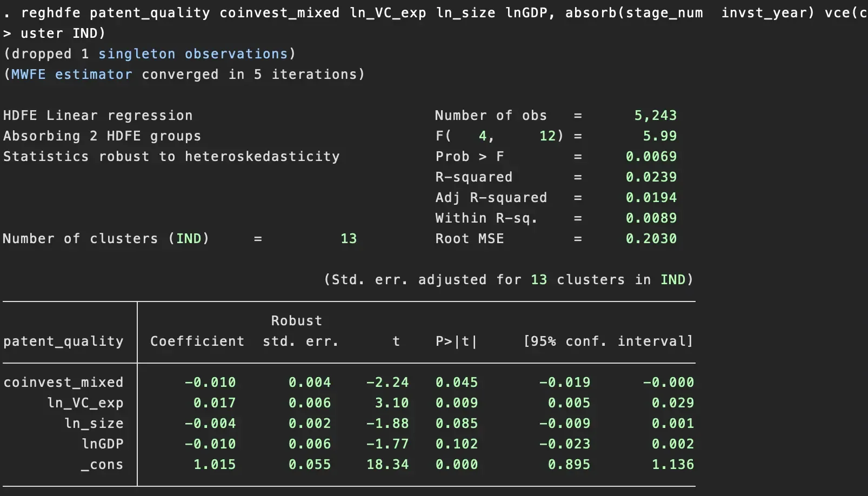Select the Number of obs value 5,243

655,116
